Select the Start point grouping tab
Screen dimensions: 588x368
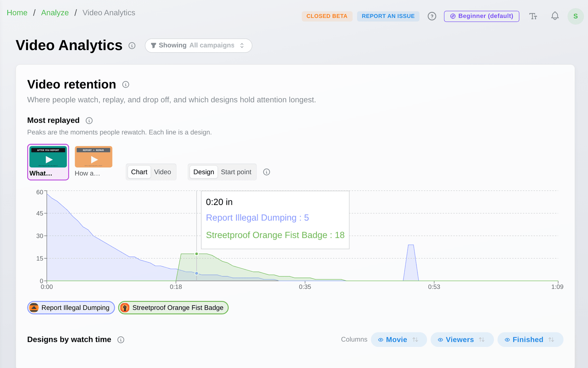coord(236,172)
